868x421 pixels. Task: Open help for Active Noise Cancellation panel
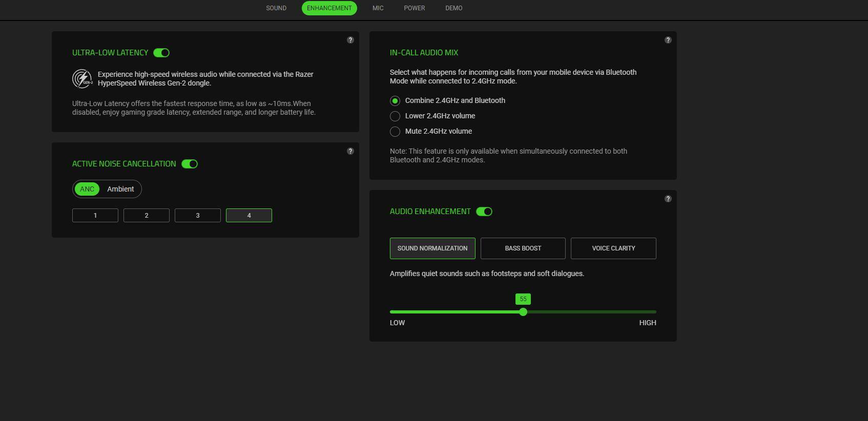[x=350, y=151]
